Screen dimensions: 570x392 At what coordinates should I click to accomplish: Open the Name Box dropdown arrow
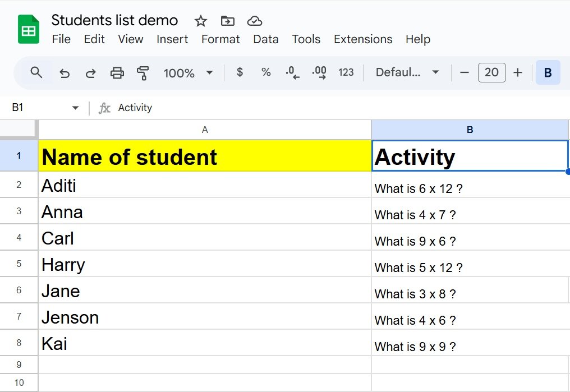click(x=76, y=108)
